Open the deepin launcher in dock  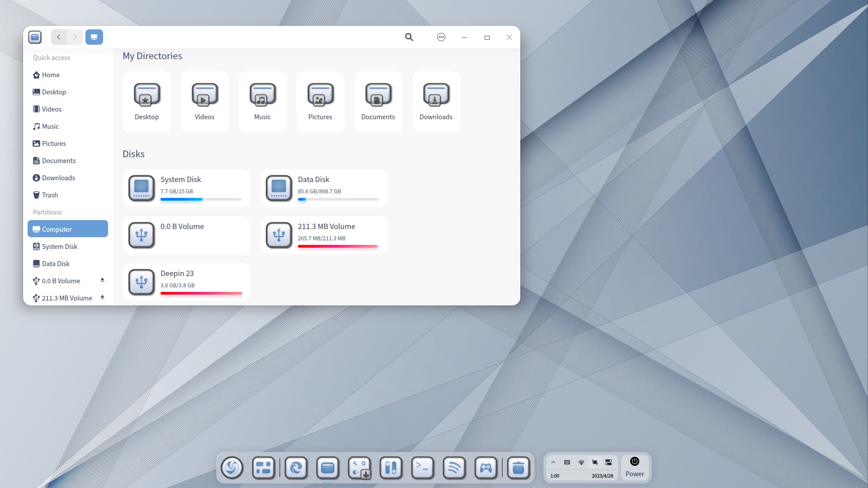(x=232, y=468)
